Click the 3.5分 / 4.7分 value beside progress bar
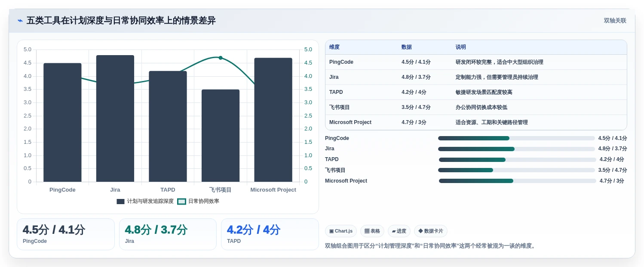 coord(613,170)
